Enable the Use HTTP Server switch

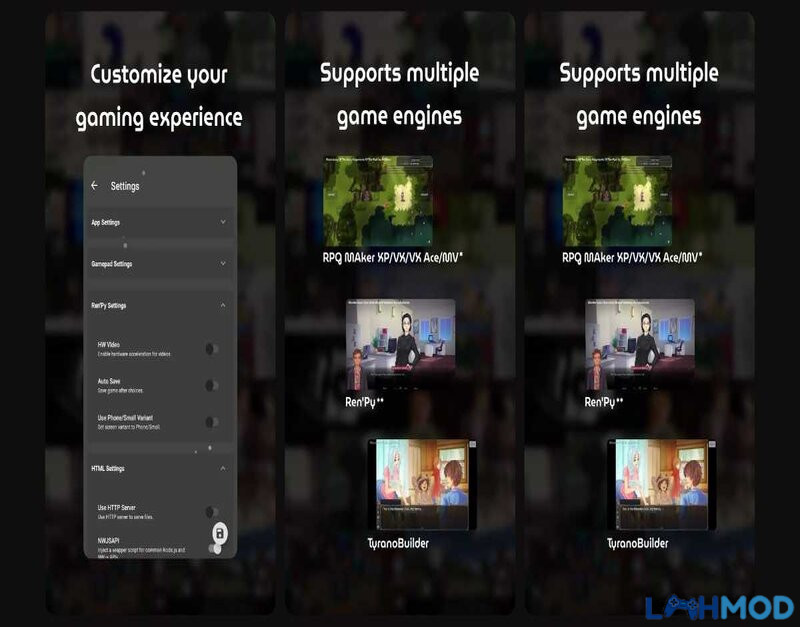click(x=212, y=512)
